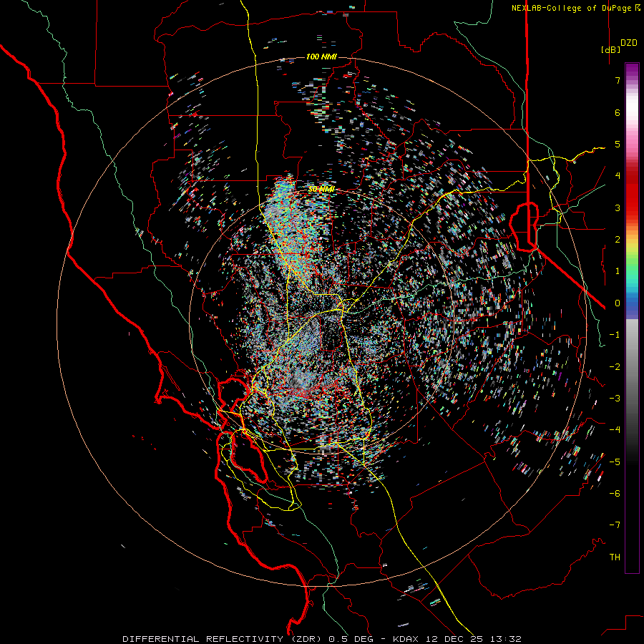Click the 100 NMI range ring label
Screen dimensions: 644x644
click(x=321, y=57)
